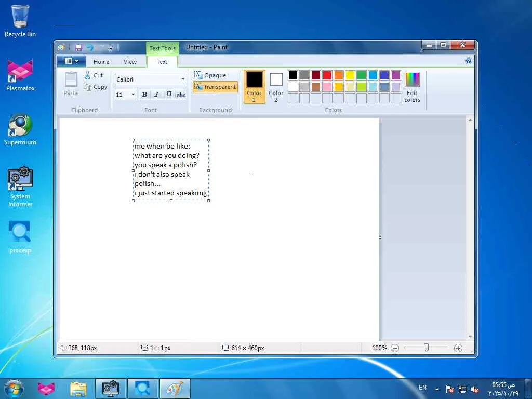This screenshot has width=532, height=399.
Task: Click the zoom out minus button
Action: pyautogui.click(x=395, y=348)
